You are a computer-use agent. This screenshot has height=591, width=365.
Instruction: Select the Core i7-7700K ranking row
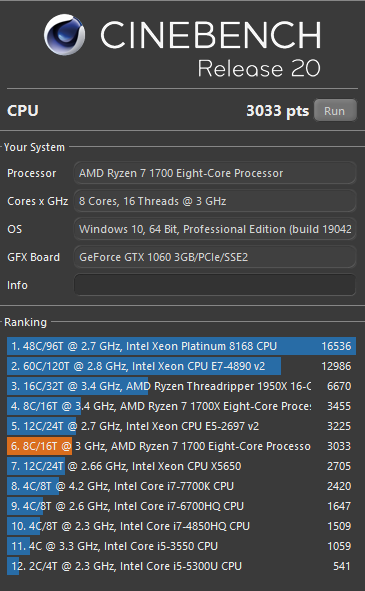[181, 486]
